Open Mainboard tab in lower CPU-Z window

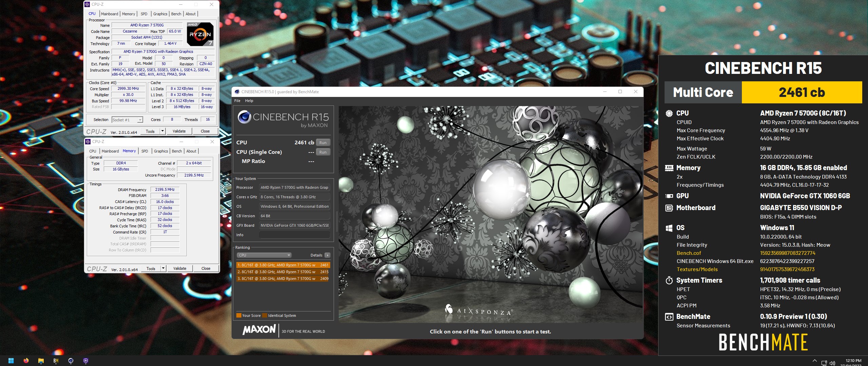(110, 151)
